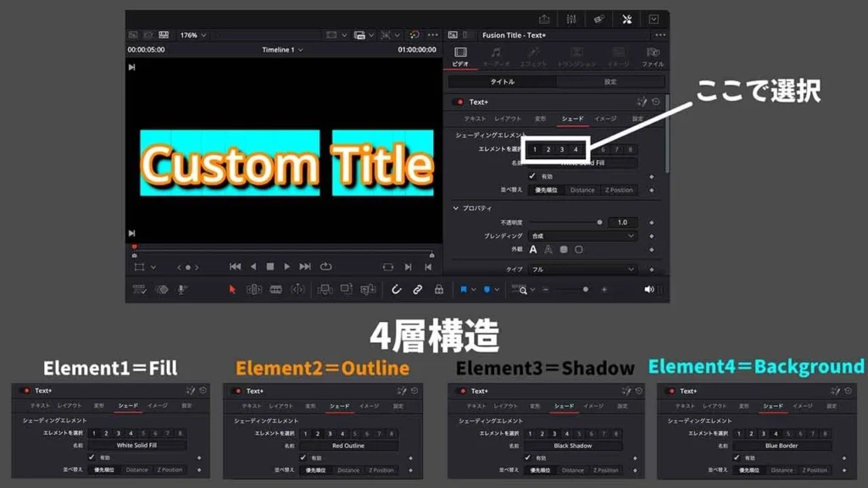
Task: Click the 不透明度 opacity slider handle
Action: (599, 222)
